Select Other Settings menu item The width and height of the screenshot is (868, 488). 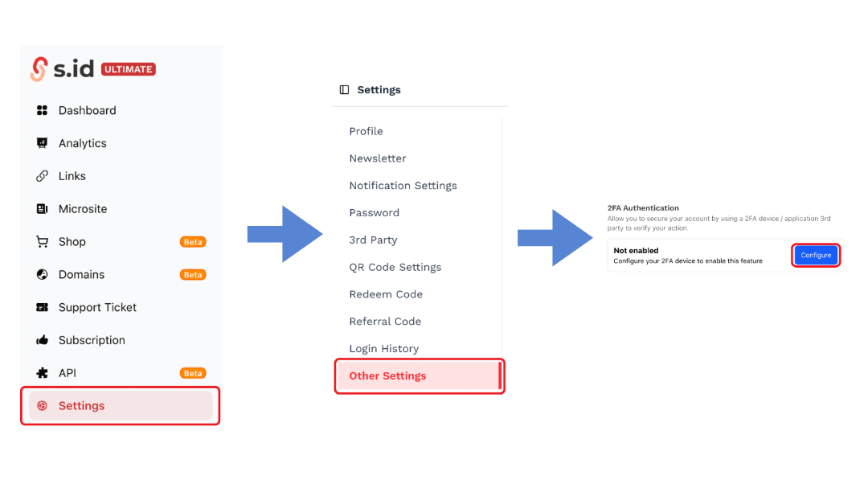click(x=387, y=376)
